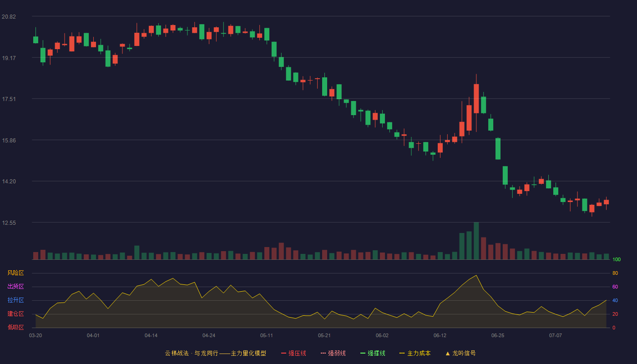The width and height of the screenshot is (637, 364).
Task: Click the 03-20 date label
Action: pyautogui.click(x=35, y=335)
